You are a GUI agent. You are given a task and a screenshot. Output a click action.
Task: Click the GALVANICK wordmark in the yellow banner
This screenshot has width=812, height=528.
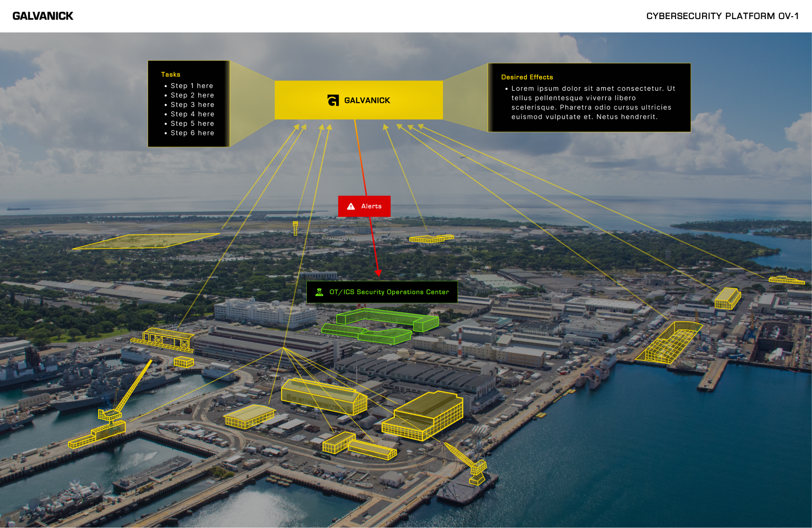367,101
